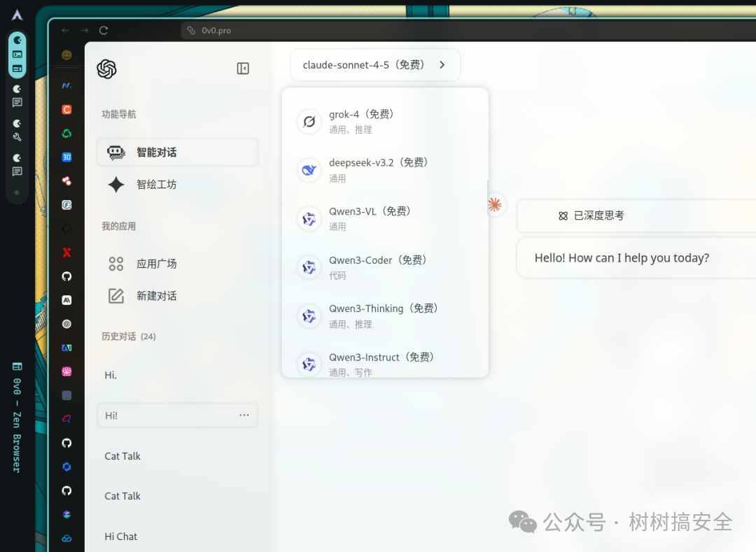Click the link icon in the address bar

[191, 30]
